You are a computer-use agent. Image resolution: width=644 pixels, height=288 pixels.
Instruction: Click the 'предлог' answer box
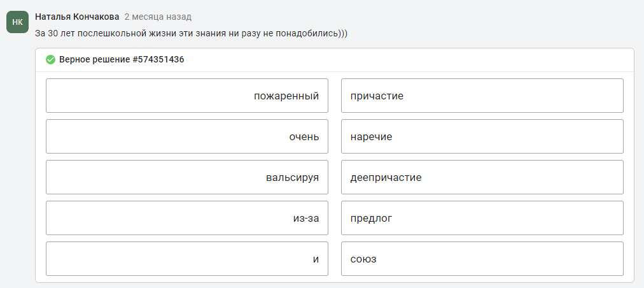(482, 218)
